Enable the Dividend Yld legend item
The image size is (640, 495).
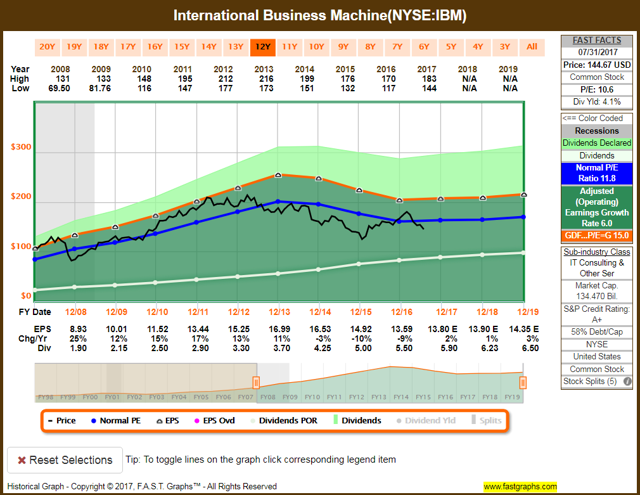pyautogui.click(x=426, y=421)
